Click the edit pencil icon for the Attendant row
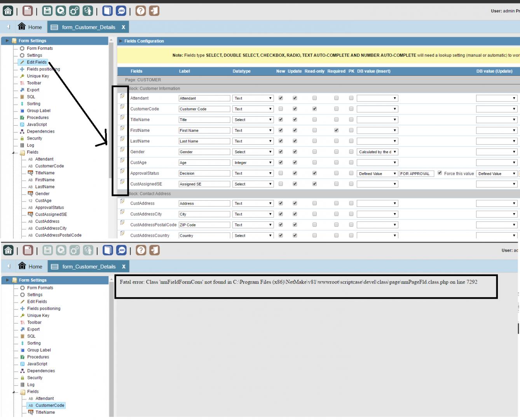Viewport: 520px width, 420px height. (122, 96)
